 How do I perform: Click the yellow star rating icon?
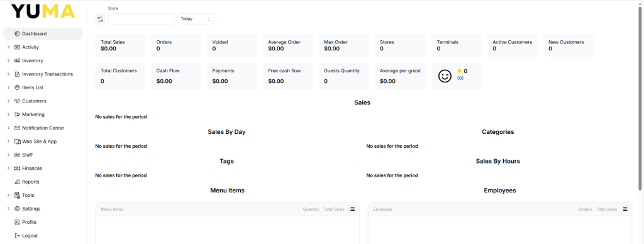pos(460,70)
